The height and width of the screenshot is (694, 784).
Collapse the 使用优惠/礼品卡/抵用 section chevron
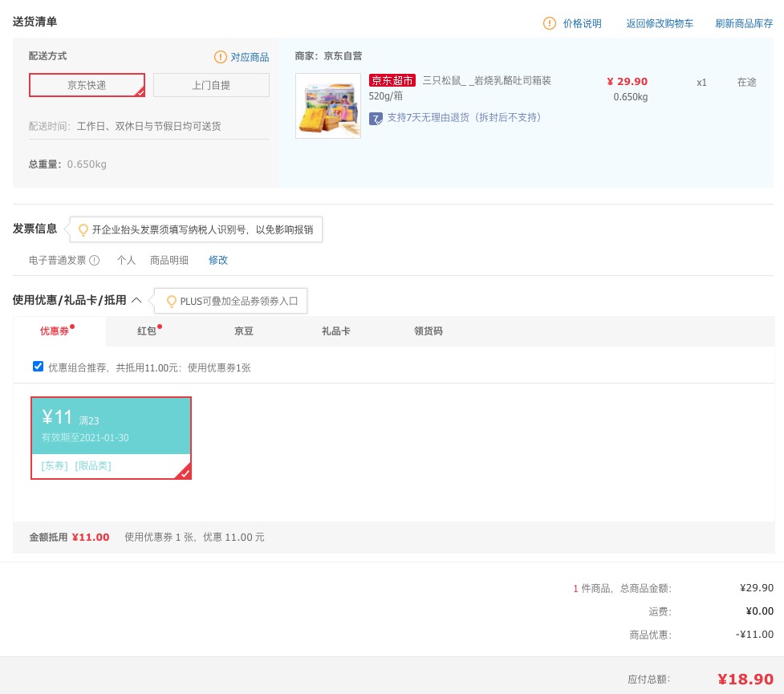pyautogui.click(x=136, y=300)
